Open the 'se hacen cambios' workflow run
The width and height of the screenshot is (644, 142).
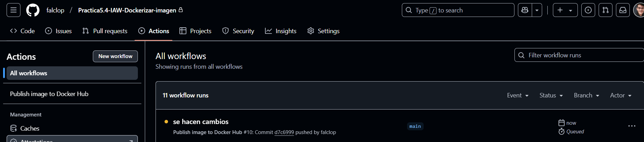coord(201,122)
